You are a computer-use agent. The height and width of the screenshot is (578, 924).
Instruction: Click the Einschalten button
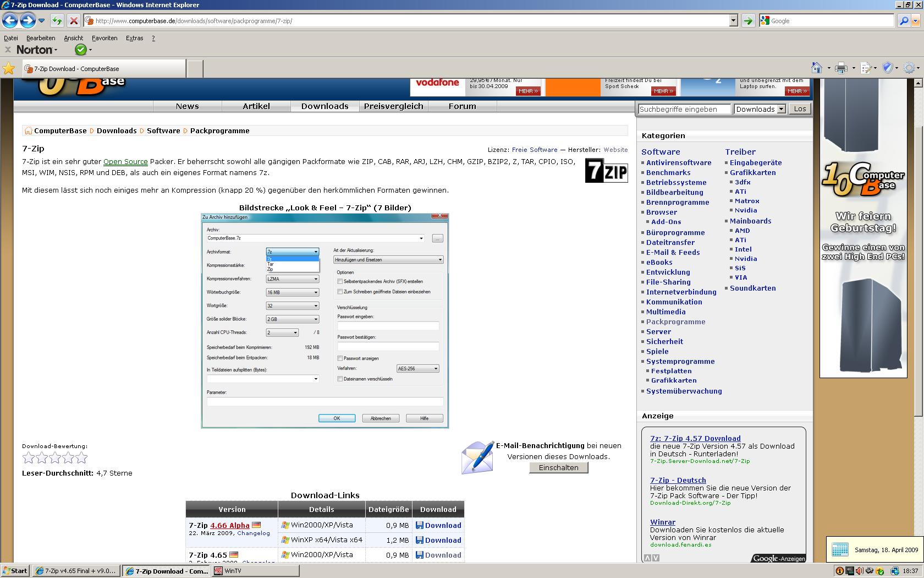[559, 467]
